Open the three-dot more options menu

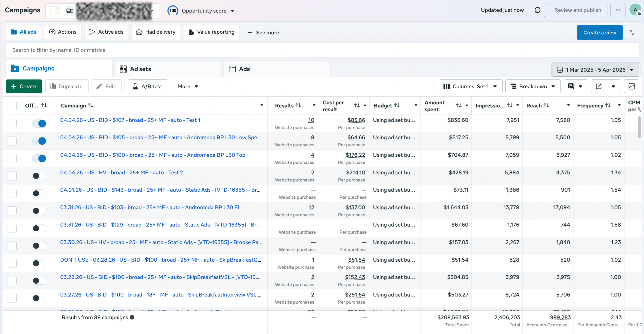point(618,10)
